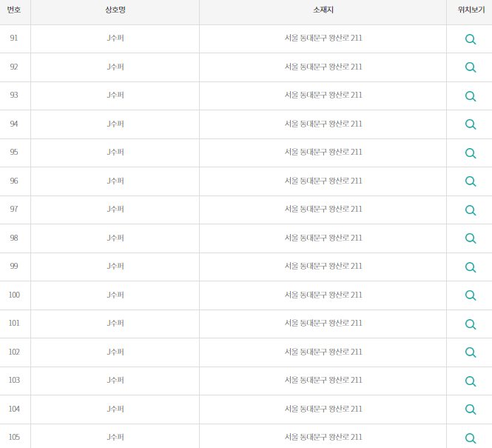Viewport: 492px width, 448px height.
Task: Select the magnifier in row 102
Action: (x=471, y=352)
